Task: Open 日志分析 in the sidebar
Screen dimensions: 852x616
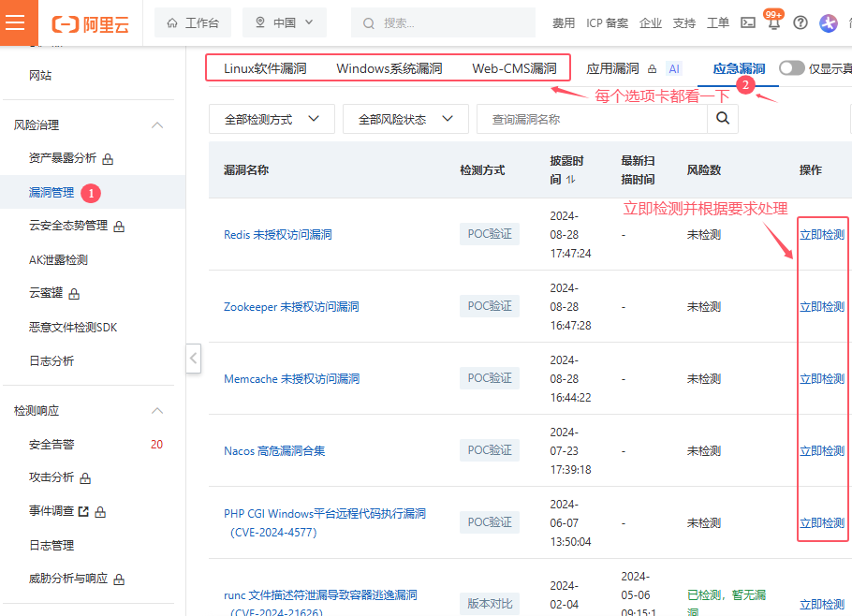Action: click(51, 361)
